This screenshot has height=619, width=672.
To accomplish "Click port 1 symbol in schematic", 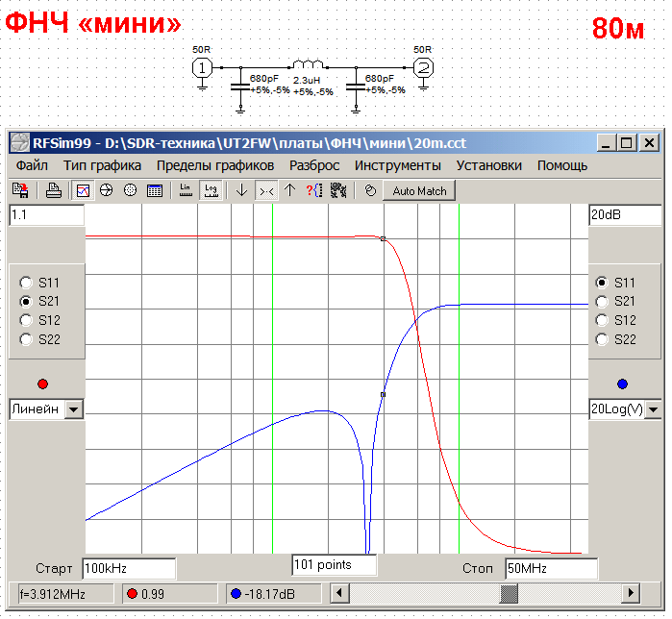I will click(x=202, y=67).
